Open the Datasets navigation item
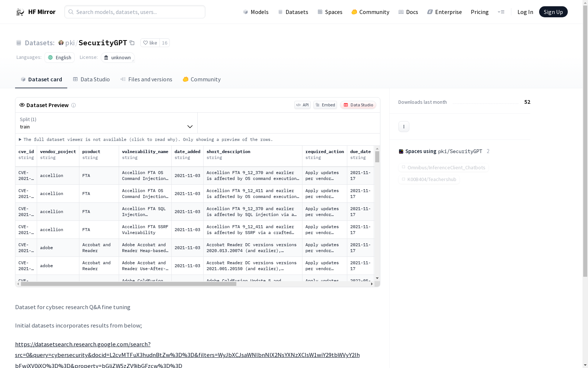The width and height of the screenshot is (588, 368). coord(293,12)
